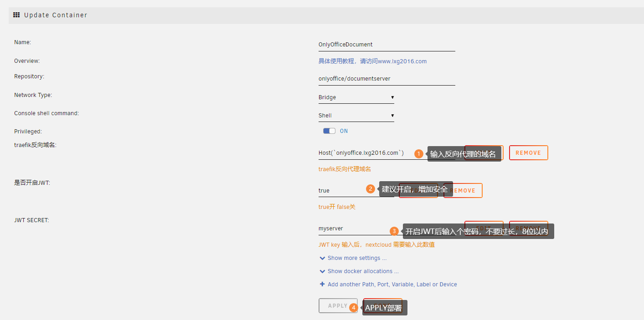Click the Apply button
Screen dimensions: 644x320
coord(338,306)
